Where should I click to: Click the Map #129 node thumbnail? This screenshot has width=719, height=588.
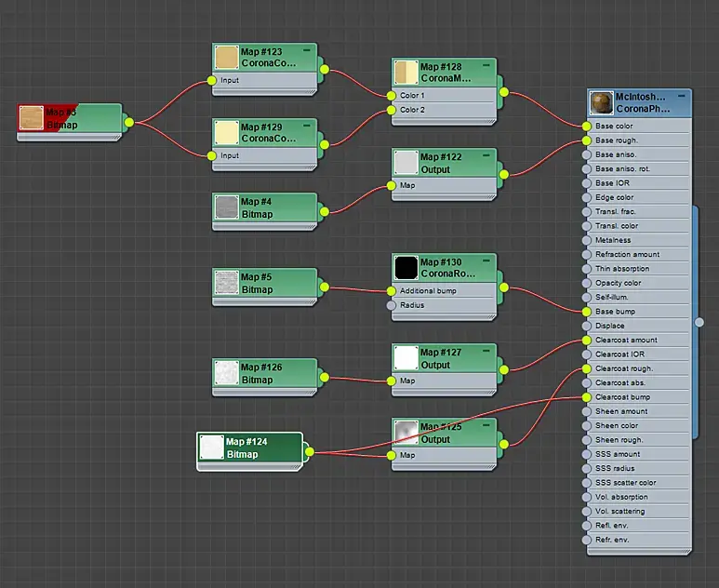226,132
